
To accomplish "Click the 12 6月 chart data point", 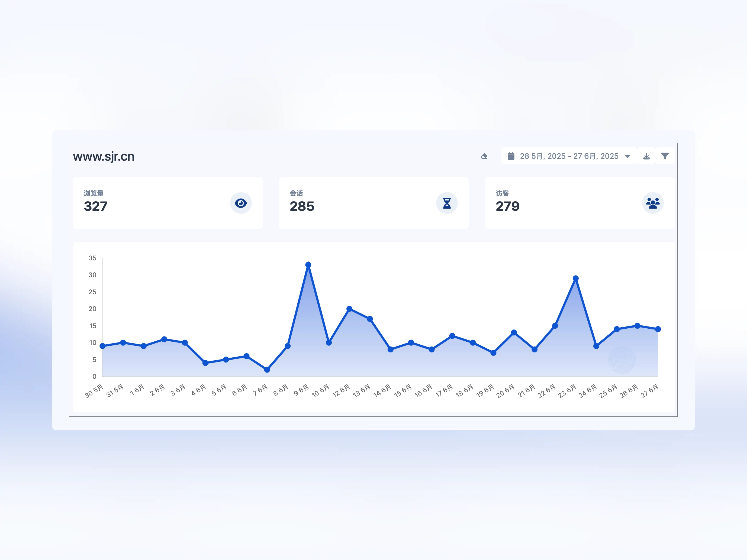I will [x=349, y=309].
